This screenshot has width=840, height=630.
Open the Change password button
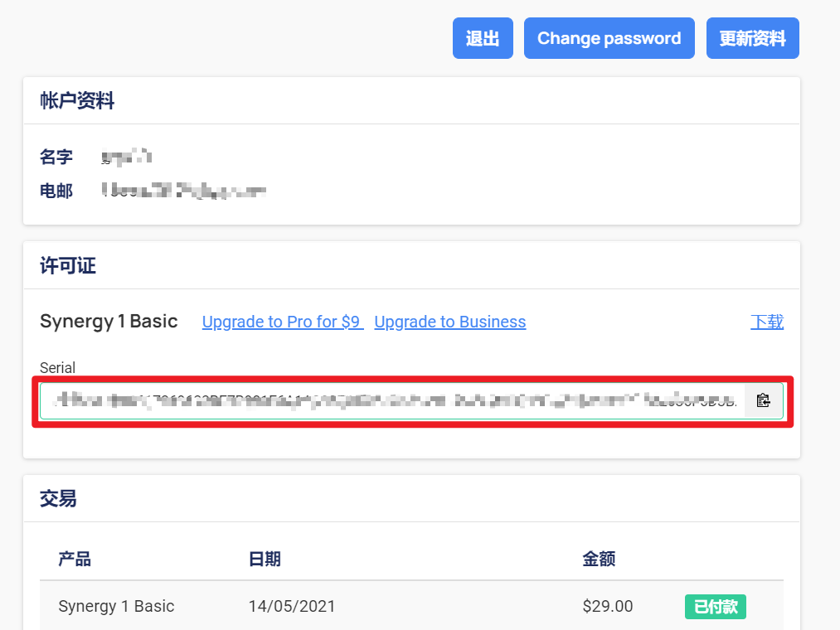[x=609, y=38]
